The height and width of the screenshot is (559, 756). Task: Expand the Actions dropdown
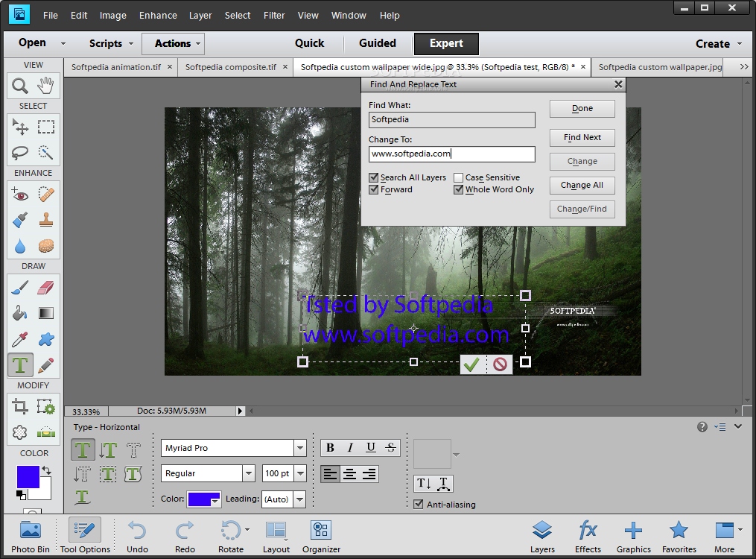pos(197,43)
